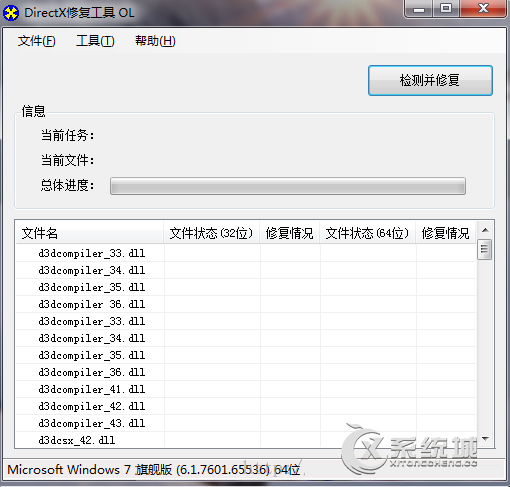This screenshot has height=487, width=510.
Task: Open the 文件(F) menu
Action: pos(37,41)
